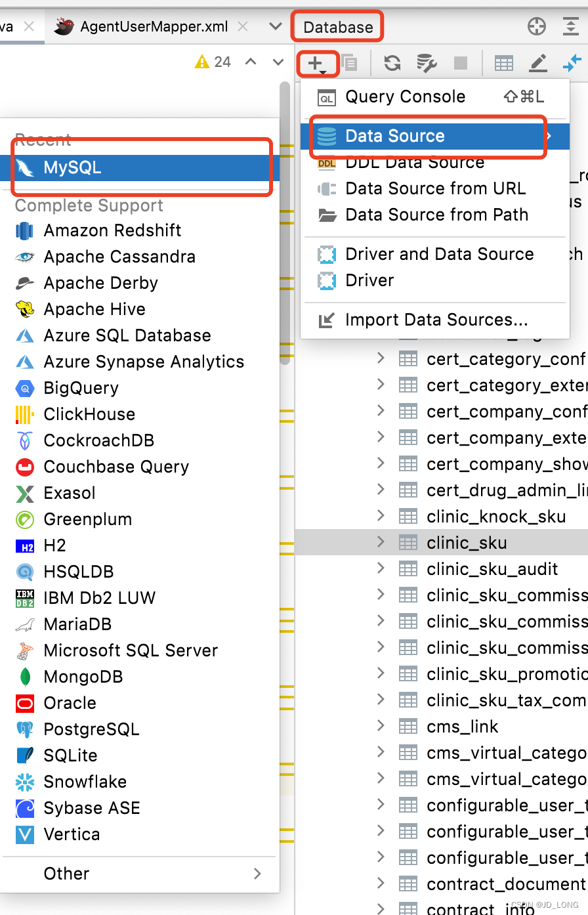This screenshot has width=588, height=915.
Task: Open the hidden editor tabs dropdown
Action: 276,27
